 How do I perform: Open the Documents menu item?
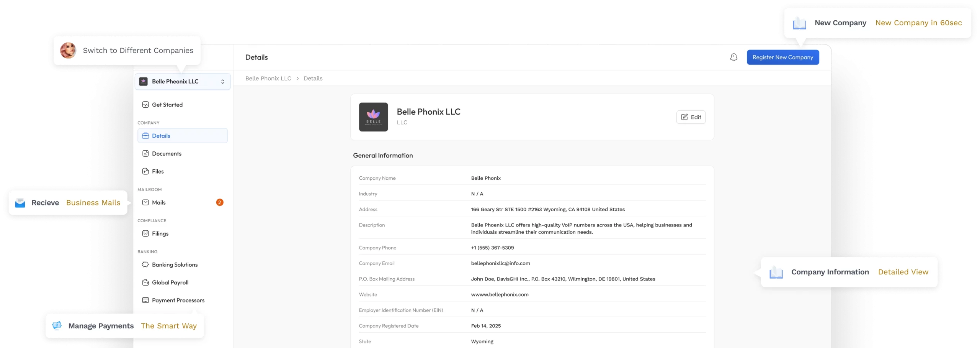coord(167,154)
